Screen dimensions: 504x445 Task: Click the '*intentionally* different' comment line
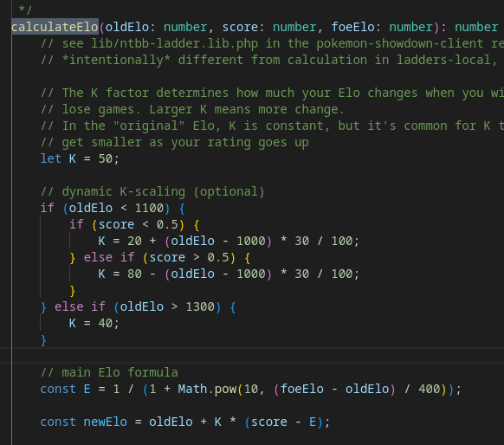(268, 60)
